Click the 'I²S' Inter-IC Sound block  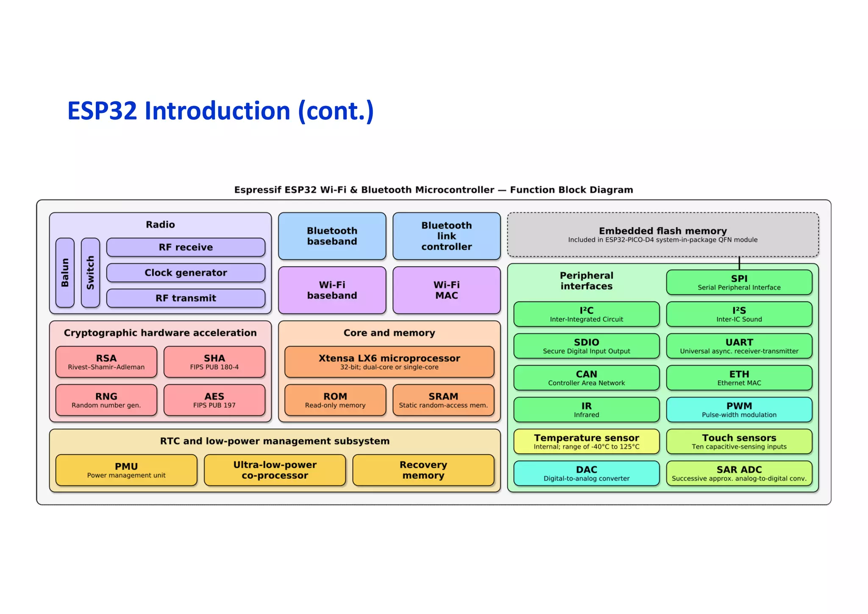739,314
